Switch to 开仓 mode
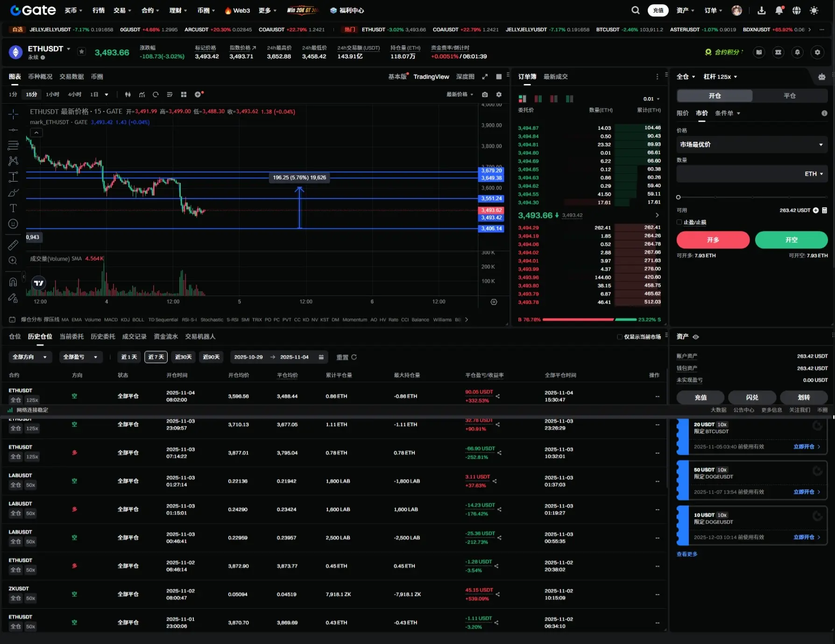 tap(715, 96)
